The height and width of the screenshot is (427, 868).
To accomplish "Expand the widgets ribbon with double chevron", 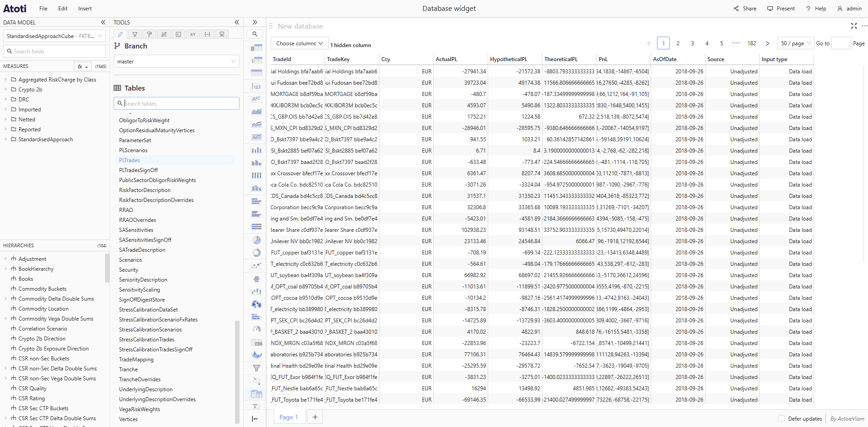I will (x=255, y=22).
